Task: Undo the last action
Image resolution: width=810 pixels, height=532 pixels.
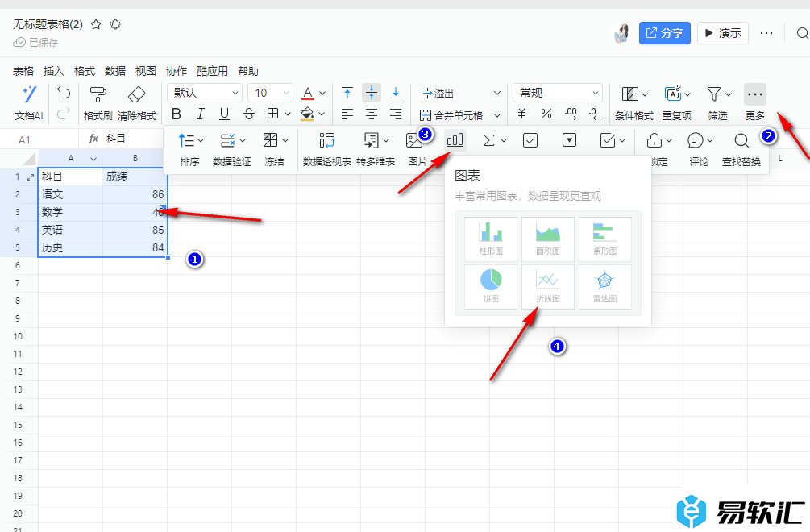Action: 64,93
